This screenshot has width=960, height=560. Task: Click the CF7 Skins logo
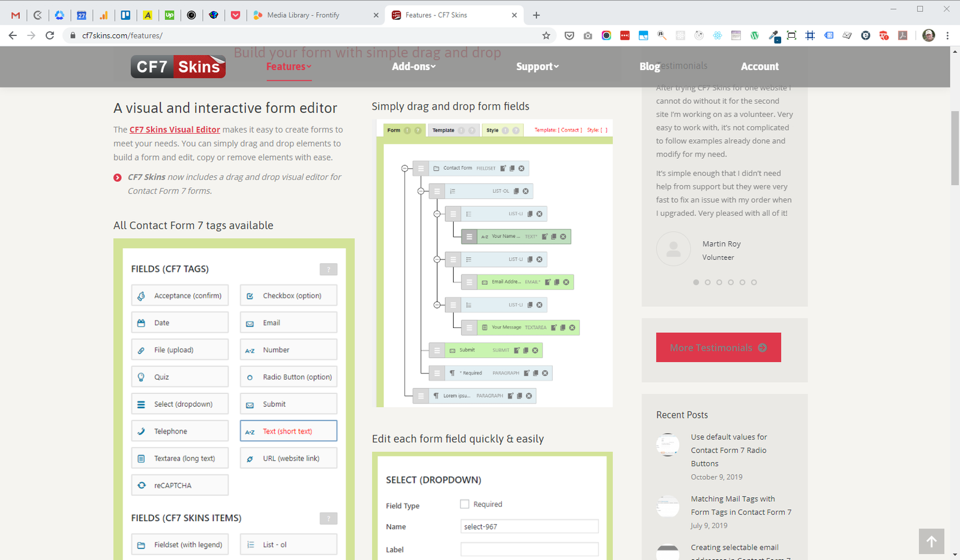click(x=178, y=67)
